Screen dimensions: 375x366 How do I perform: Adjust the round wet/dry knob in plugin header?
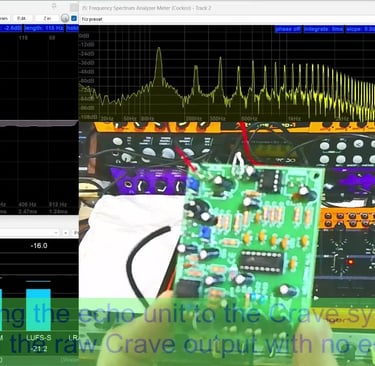click(65, 18)
